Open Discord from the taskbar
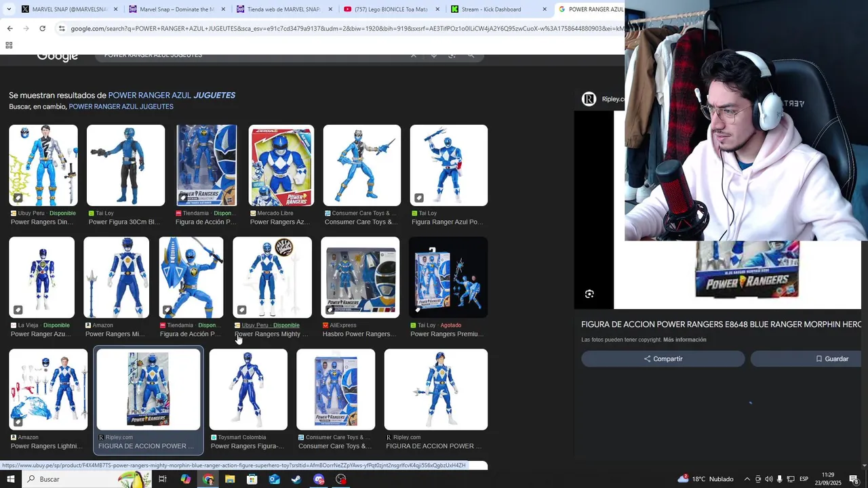The image size is (868, 488). [x=319, y=479]
